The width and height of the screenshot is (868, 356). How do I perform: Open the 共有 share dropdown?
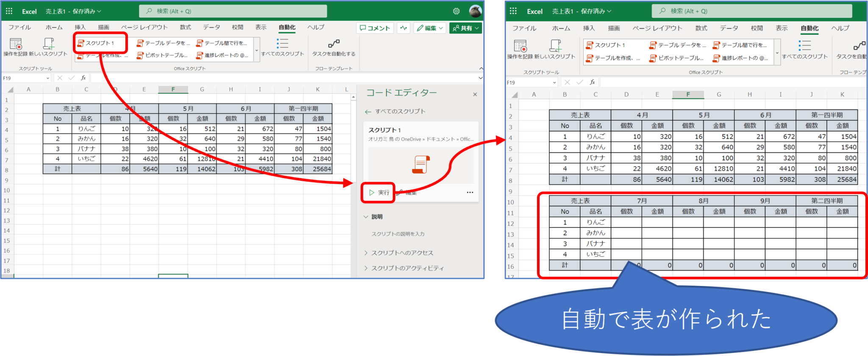pyautogui.click(x=465, y=28)
